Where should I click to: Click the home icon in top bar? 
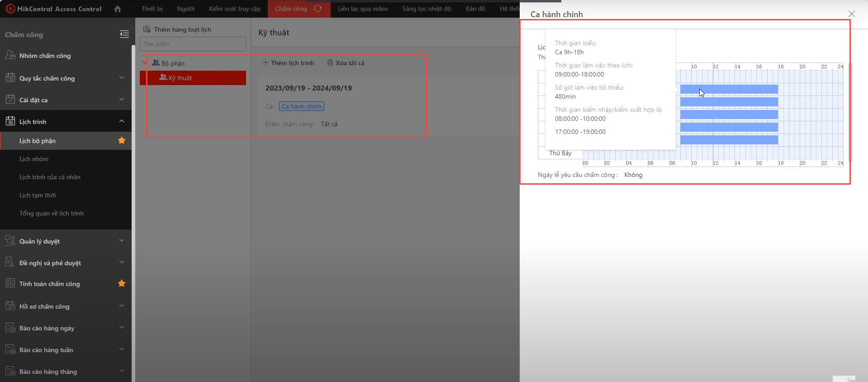pos(118,9)
